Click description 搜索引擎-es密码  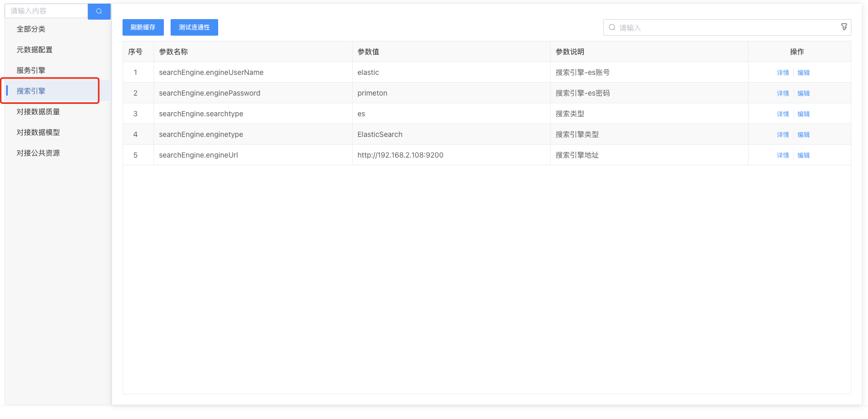click(x=583, y=93)
